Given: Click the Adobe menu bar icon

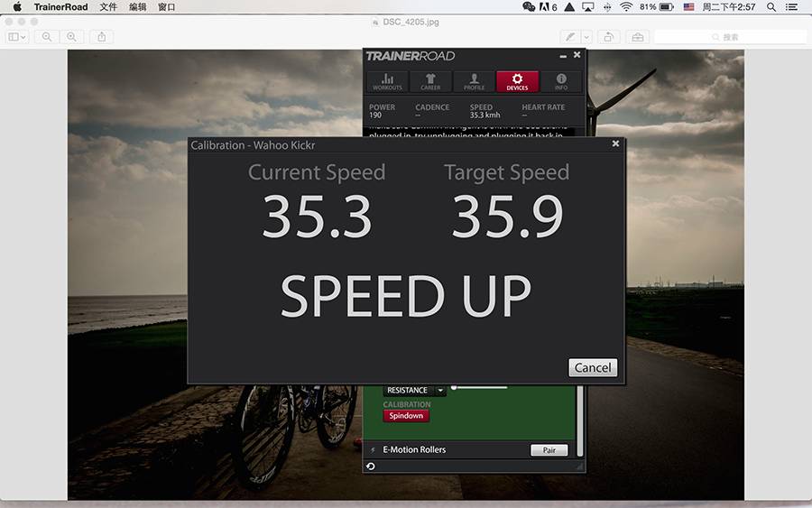Looking at the screenshot, I should tap(548, 6).
